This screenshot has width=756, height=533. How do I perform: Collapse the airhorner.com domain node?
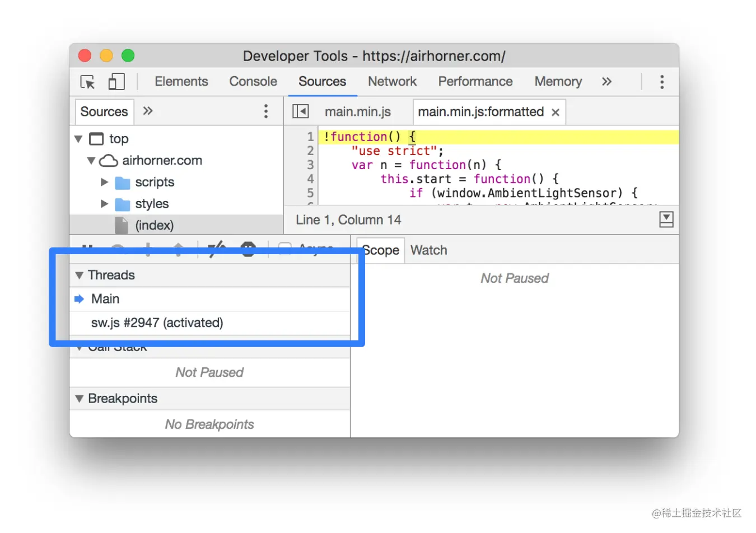coord(91,161)
